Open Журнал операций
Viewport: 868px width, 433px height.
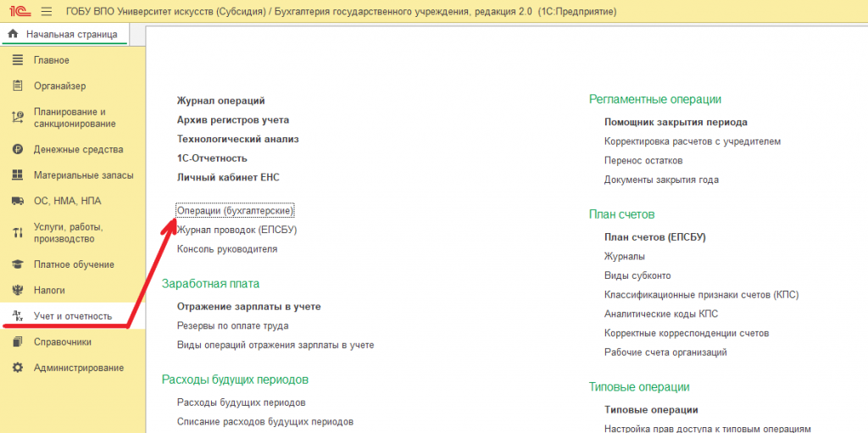click(x=221, y=101)
